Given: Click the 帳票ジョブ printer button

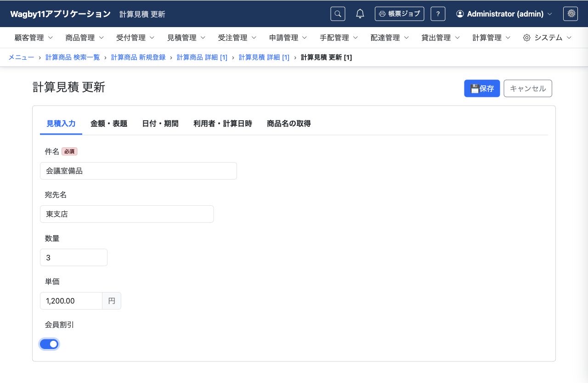Looking at the screenshot, I should pos(400,14).
